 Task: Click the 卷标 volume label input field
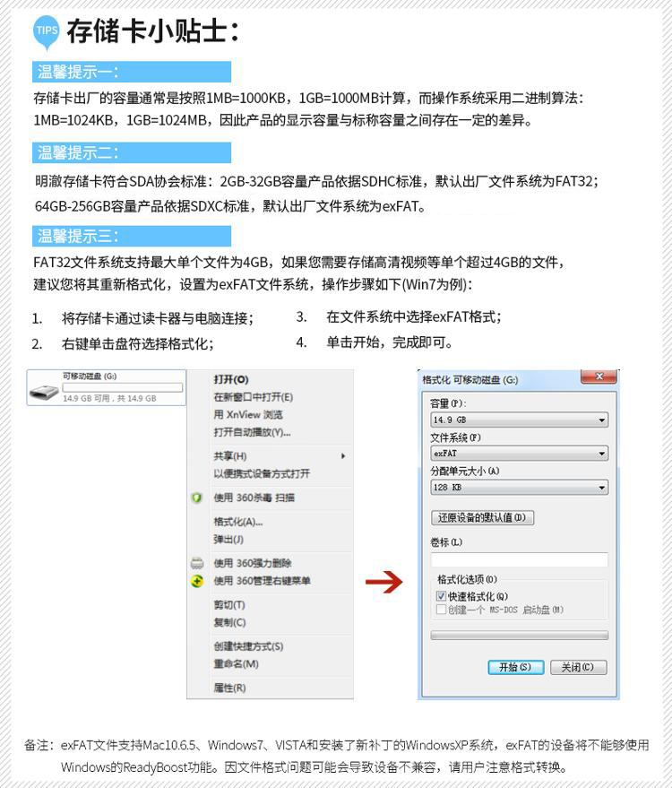(x=520, y=559)
